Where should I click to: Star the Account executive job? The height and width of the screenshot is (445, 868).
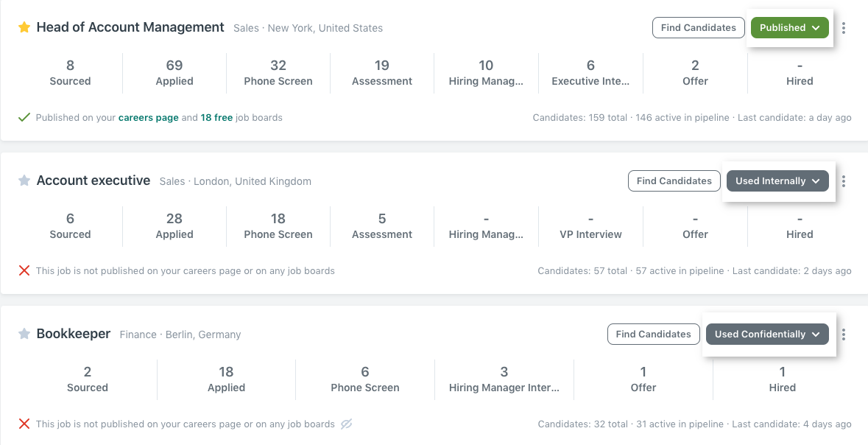pos(24,181)
